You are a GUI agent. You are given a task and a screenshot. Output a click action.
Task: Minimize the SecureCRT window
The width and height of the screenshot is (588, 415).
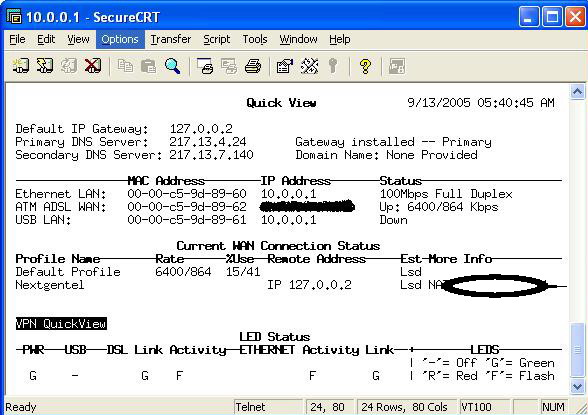point(528,17)
